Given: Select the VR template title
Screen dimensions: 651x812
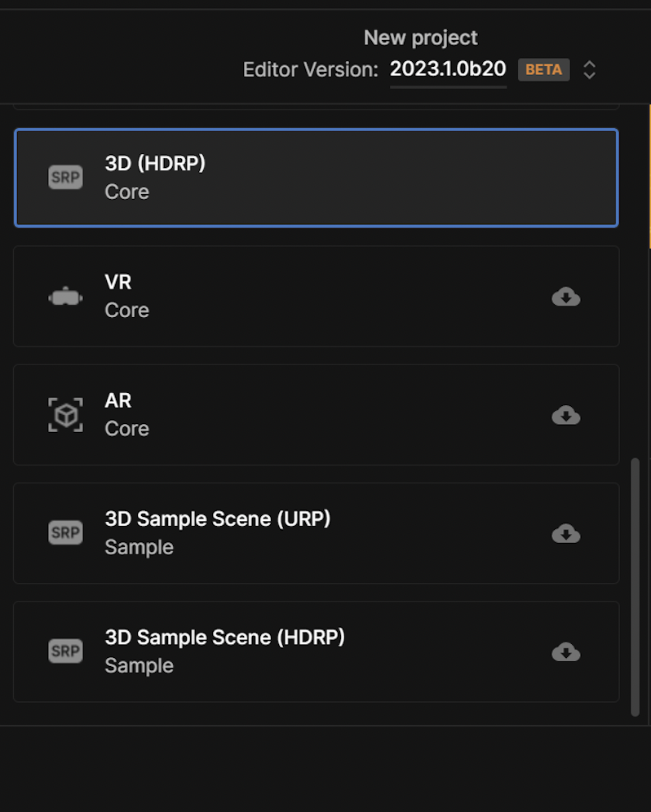Looking at the screenshot, I should [x=118, y=282].
